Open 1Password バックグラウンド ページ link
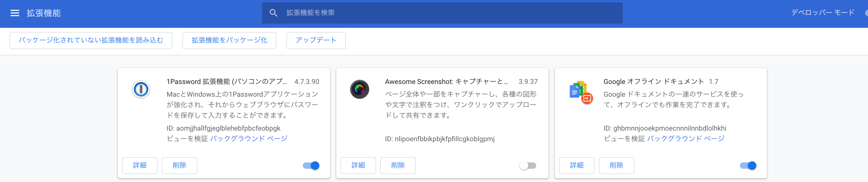The height and width of the screenshot is (182, 868). point(249,139)
